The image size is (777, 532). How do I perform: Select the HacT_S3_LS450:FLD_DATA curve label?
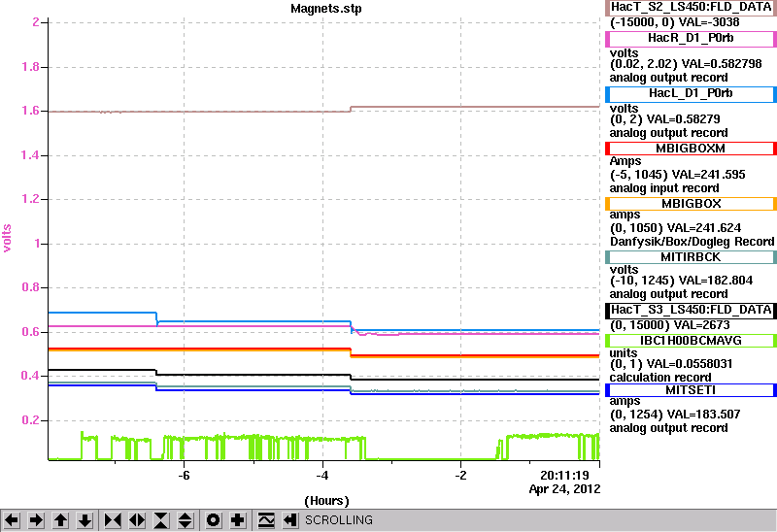(x=691, y=310)
